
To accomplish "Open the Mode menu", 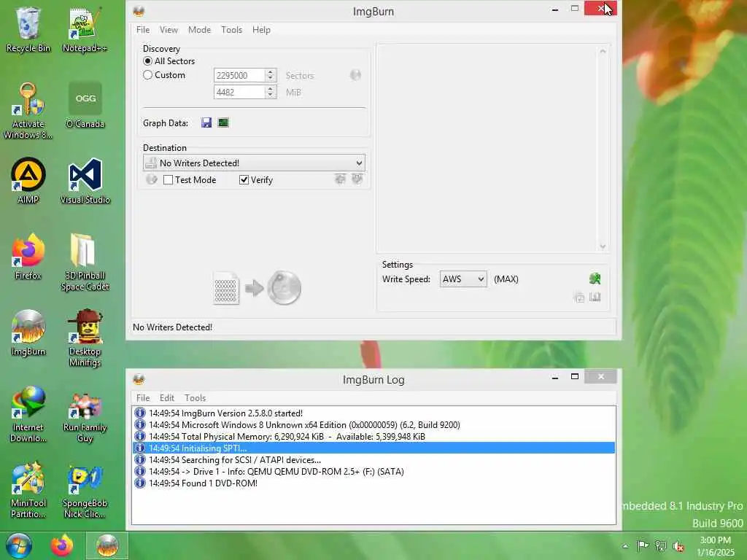I will click(200, 29).
